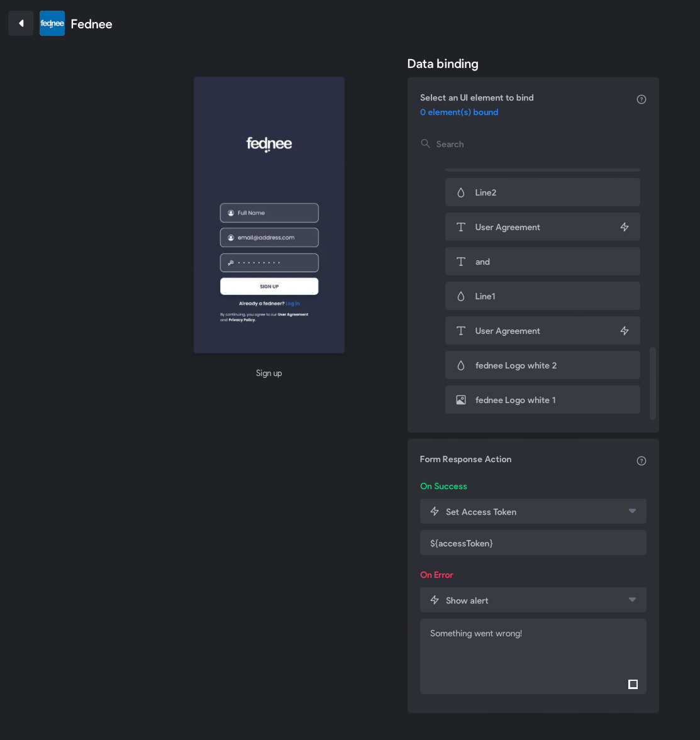Click the "Something went wrong!" text area
The height and width of the screenshot is (740, 700).
[533, 656]
